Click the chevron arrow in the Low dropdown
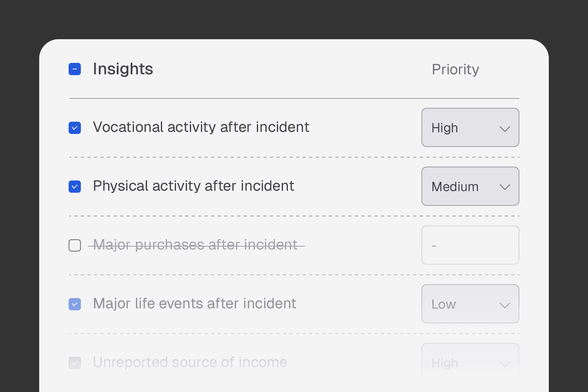Viewport: 588px width, 392px height. [x=505, y=305]
